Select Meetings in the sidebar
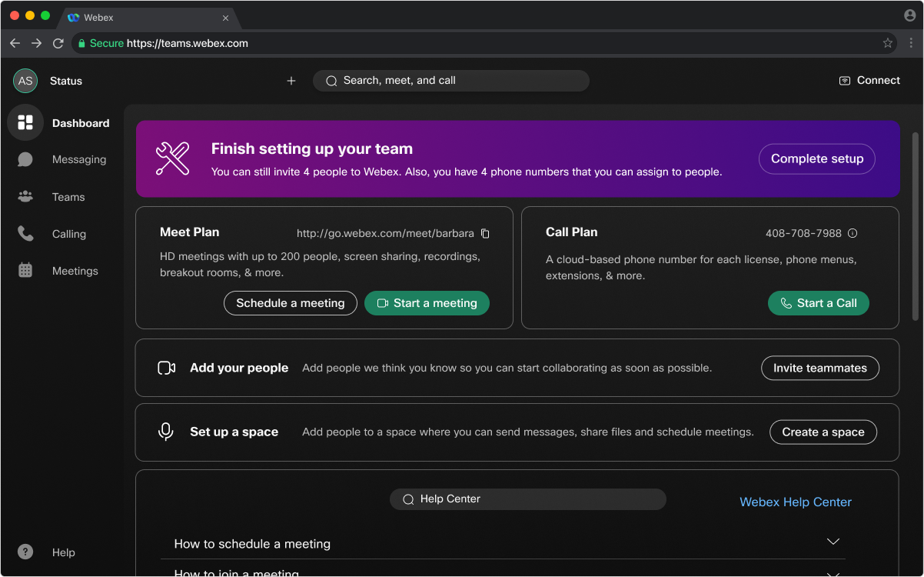 point(75,271)
